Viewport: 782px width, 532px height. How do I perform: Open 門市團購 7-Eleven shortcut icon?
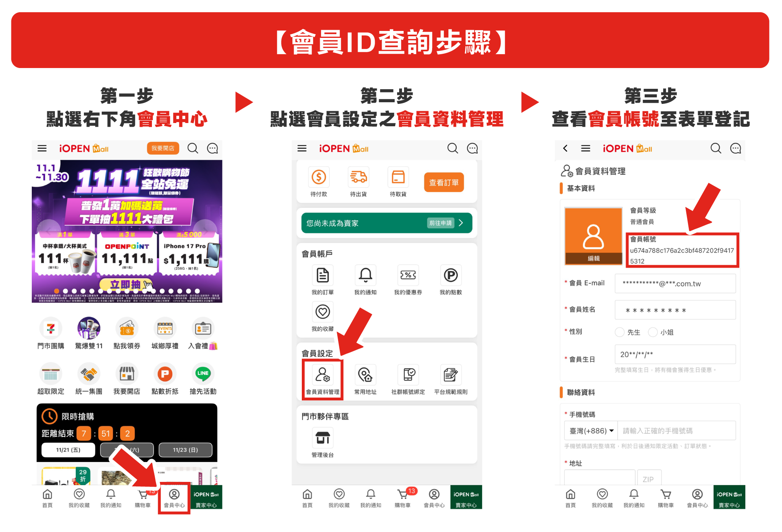[51, 329]
